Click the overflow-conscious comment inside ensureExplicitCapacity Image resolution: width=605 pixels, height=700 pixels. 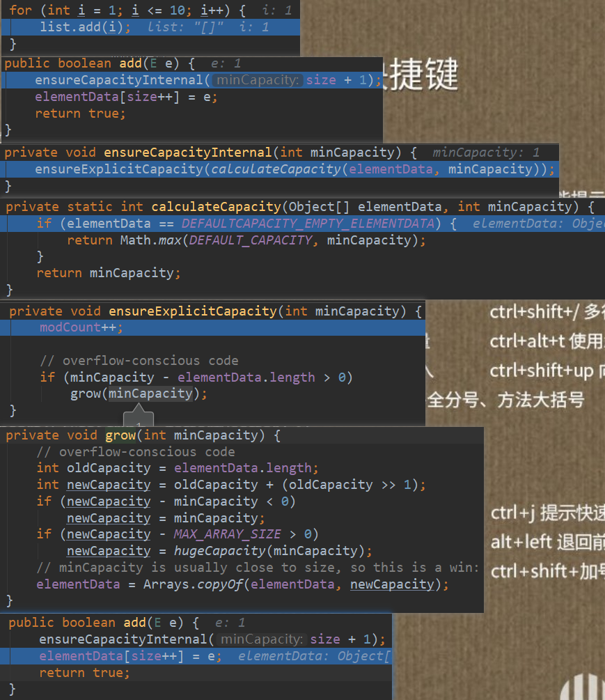[139, 361]
